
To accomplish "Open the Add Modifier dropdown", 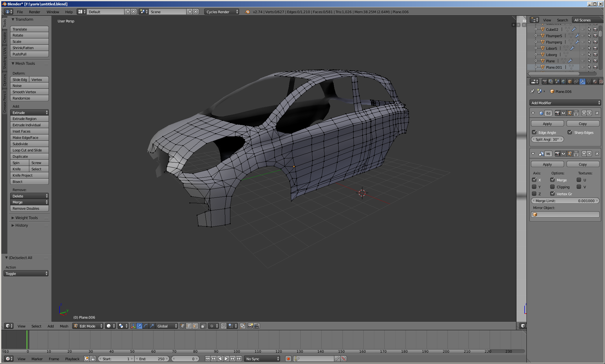I will (565, 103).
